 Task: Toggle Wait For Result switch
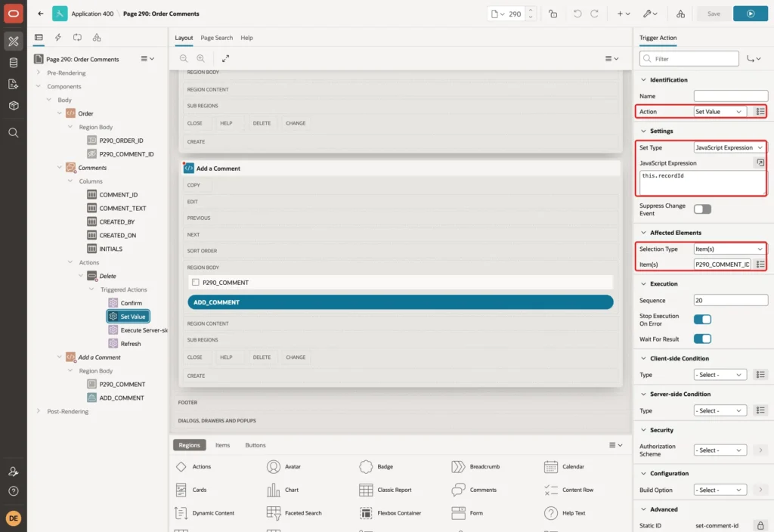click(702, 339)
